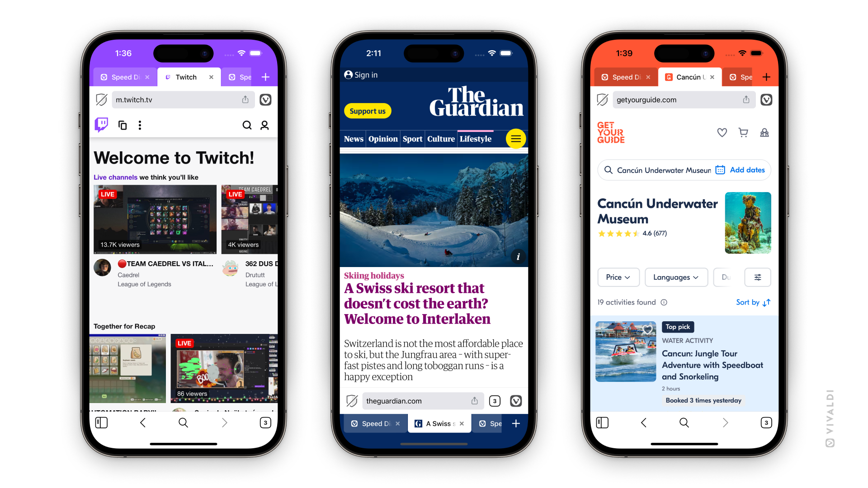Viewport: 868px width, 488px height.
Task: Expand the additional filters icon on GetYourGuide
Action: coord(758,276)
